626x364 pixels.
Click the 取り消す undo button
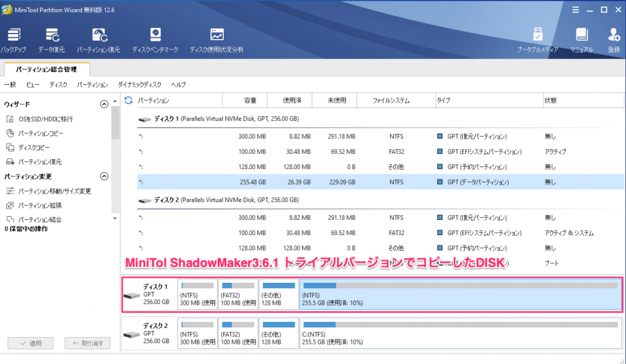pos(87,343)
